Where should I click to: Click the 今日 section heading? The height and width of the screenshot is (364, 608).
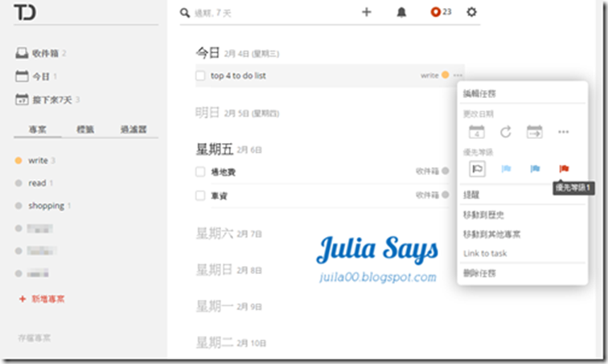click(x=207, y=52)
